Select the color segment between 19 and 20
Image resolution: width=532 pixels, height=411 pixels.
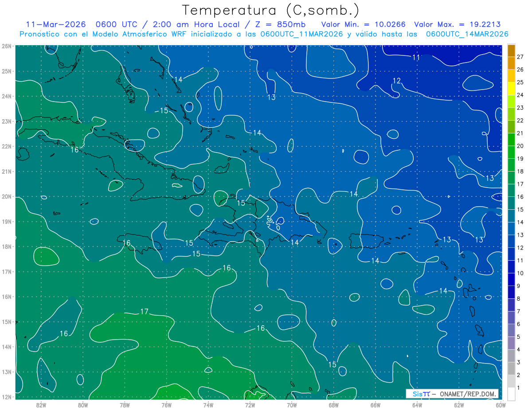[511, 152]
